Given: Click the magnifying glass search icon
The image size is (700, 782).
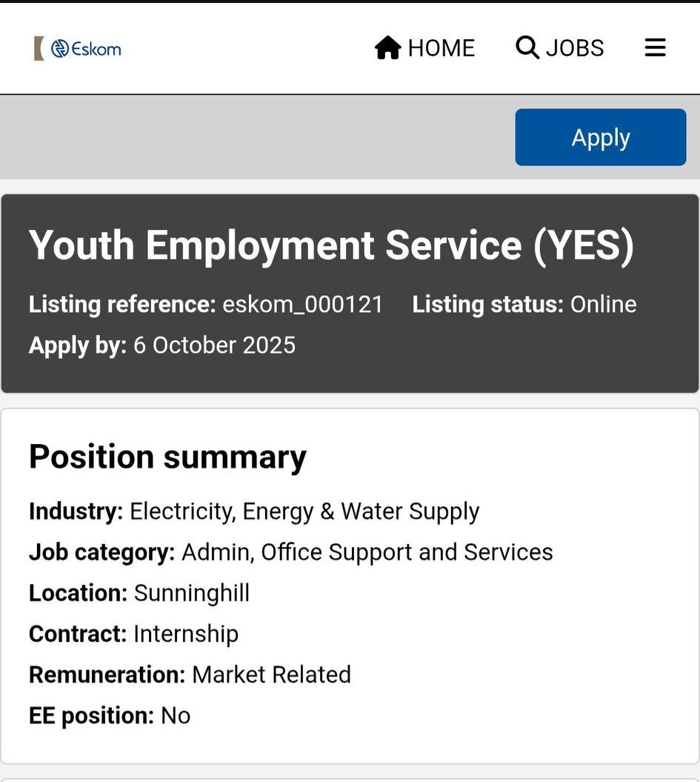Looking at the screenshot, I should coord(527,47).
